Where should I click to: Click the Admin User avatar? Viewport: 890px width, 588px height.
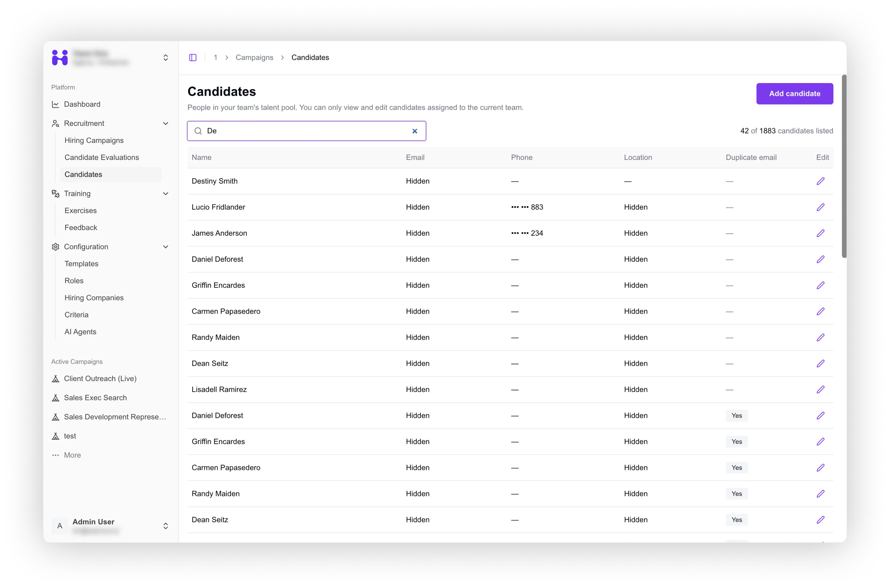click(60, 526)
